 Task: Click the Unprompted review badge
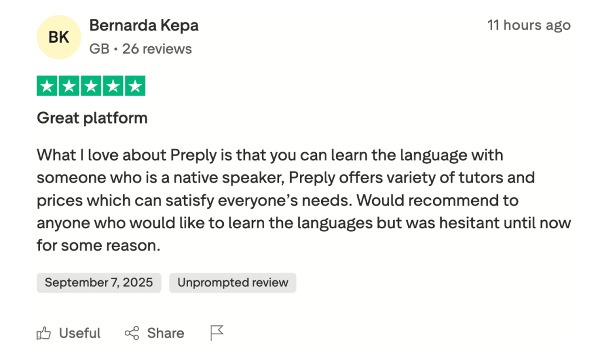coord(232,283)
